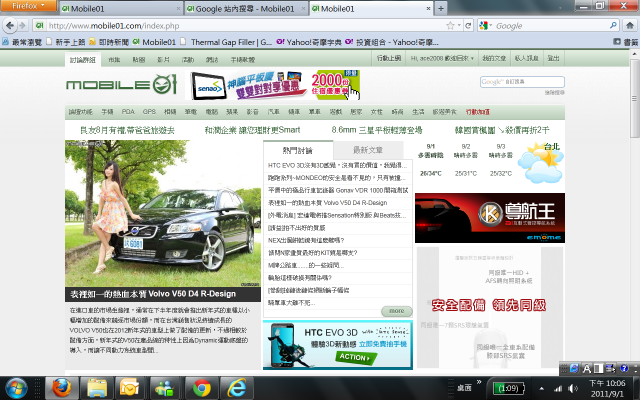Screen dimensions: 640x400
Task: Click HTC EVO 3D ACTION banner
Action: click(338, 344)
